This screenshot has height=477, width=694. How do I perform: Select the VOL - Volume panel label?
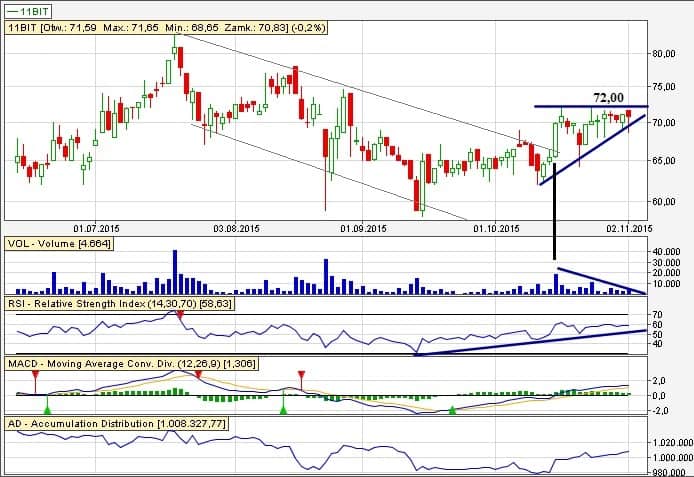[58, 243]
